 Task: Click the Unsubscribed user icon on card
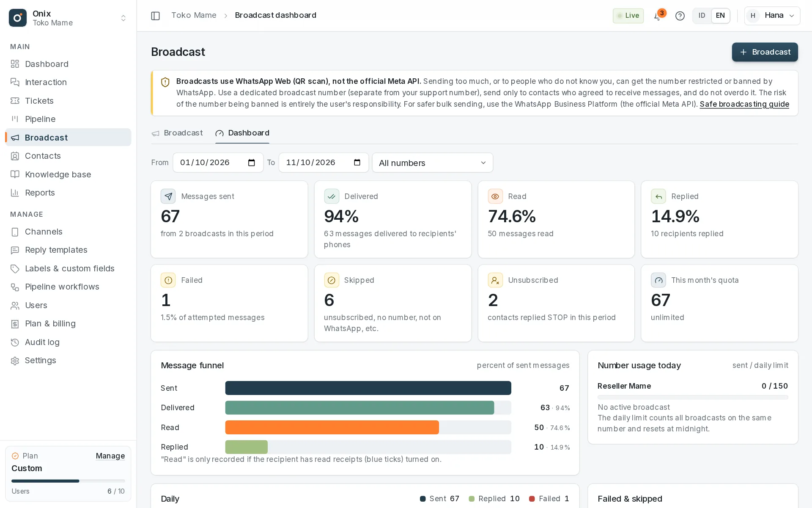coord(495,280)
